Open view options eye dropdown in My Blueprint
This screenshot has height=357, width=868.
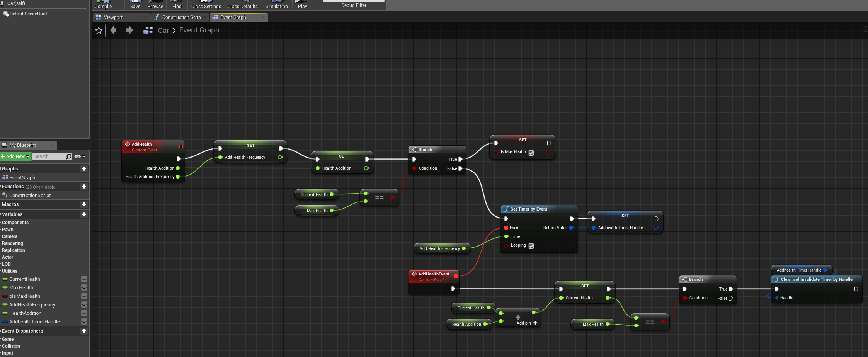(x=80, y=156)
